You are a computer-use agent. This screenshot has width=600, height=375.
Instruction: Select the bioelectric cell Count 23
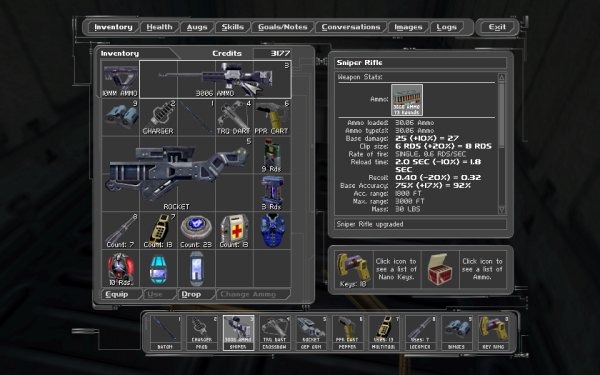[x=196, y=230]
